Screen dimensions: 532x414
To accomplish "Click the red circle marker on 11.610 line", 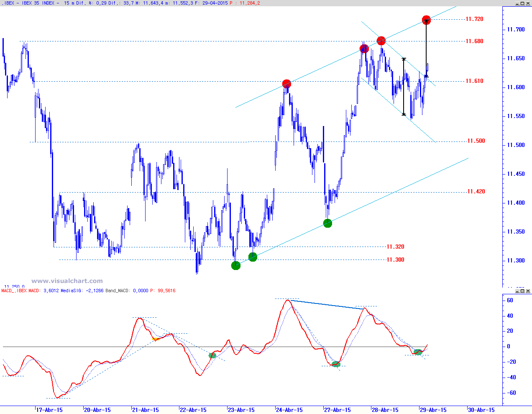I will [286, 84].
